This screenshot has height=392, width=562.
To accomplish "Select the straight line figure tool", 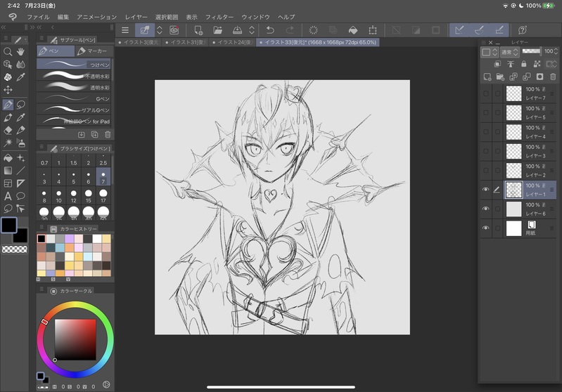I will pyautogui.click(x=21, y=171).
